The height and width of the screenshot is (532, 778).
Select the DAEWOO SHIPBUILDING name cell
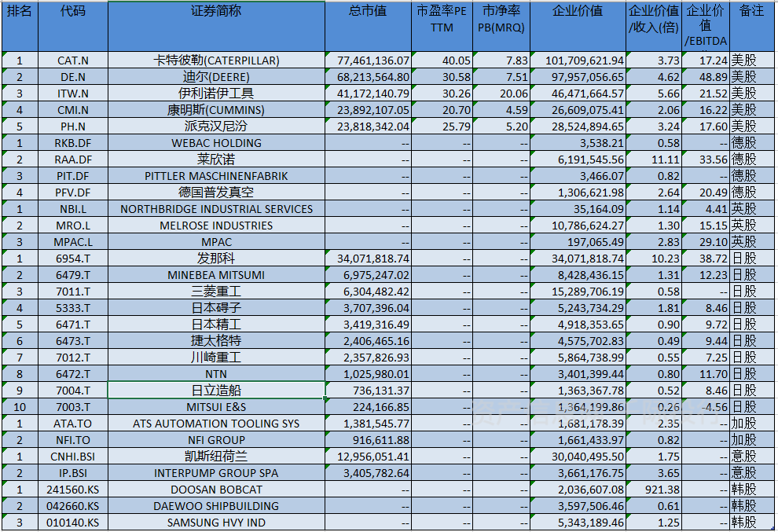click(x=216, y=506)
